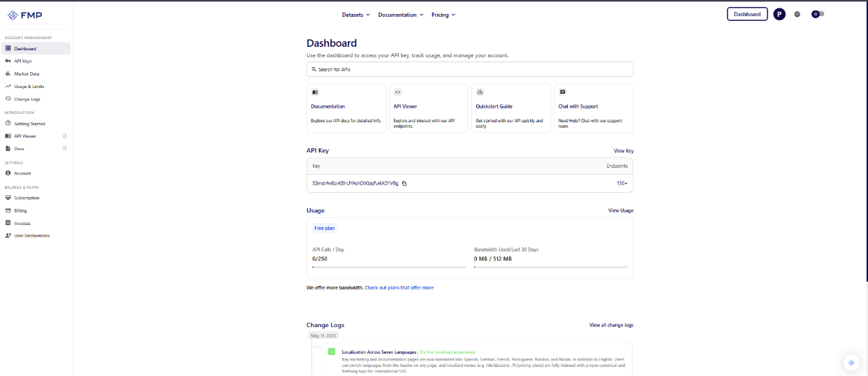
Task: Open Dashboard via its grid icon in sidebar
Action: [x=8, y=49]
